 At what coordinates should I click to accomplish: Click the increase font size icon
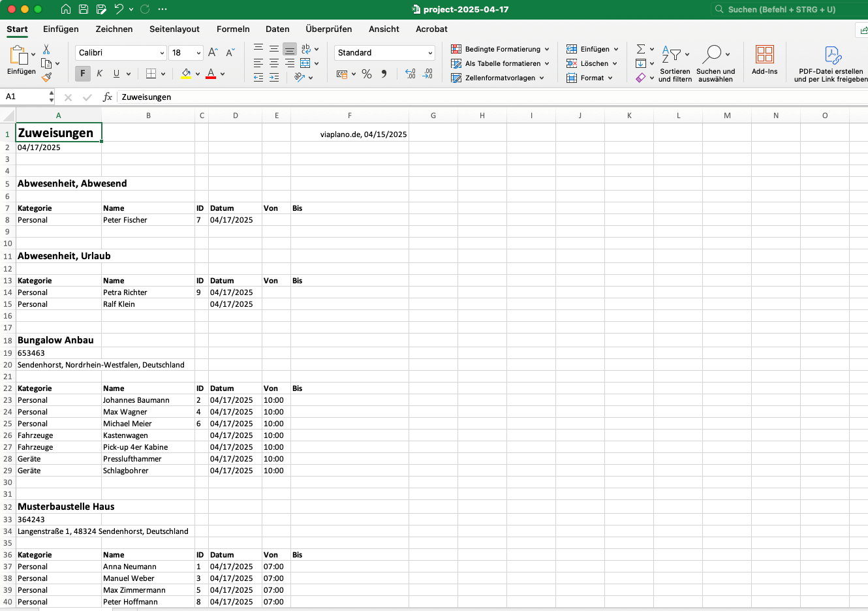tap(213, 53)
